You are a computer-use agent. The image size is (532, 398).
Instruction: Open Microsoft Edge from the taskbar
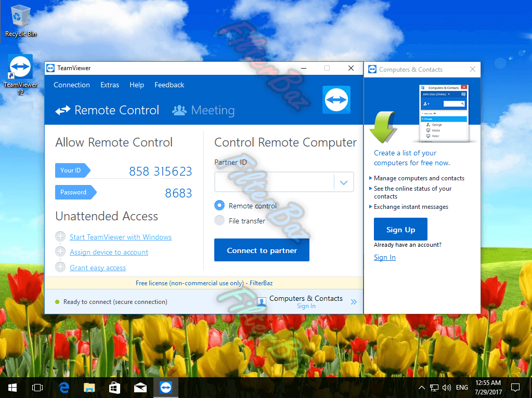[x=64, y=387]
